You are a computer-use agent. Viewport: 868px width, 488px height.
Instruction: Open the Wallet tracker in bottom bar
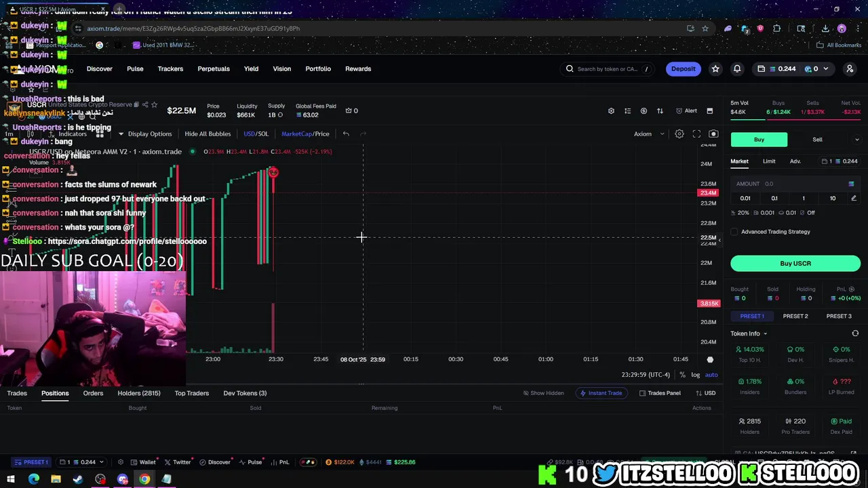(143, 462)
